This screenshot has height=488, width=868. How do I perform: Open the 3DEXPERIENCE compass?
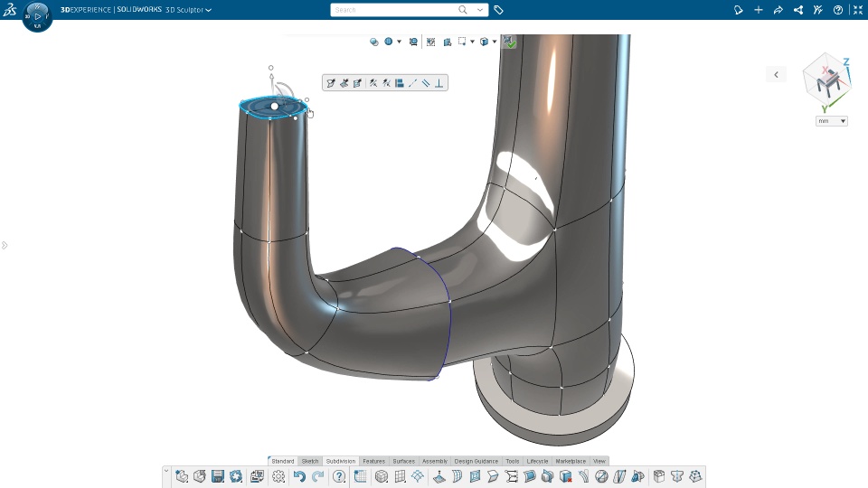[x=37, y=16]
